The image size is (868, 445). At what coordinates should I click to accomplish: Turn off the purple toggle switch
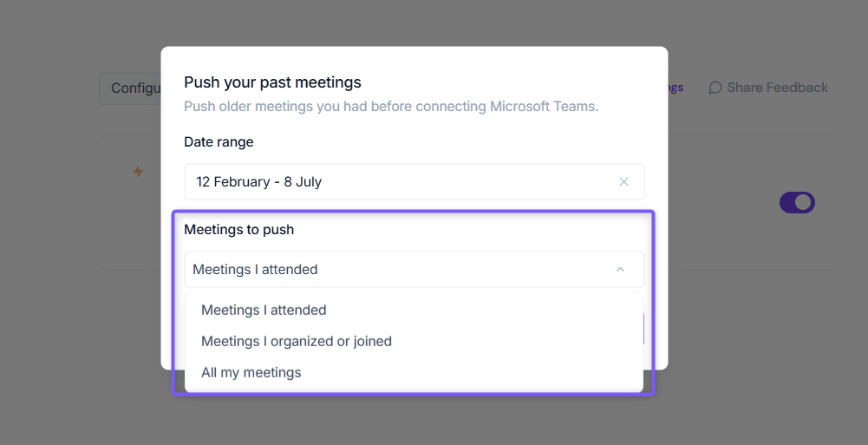[x=797, y=203]
